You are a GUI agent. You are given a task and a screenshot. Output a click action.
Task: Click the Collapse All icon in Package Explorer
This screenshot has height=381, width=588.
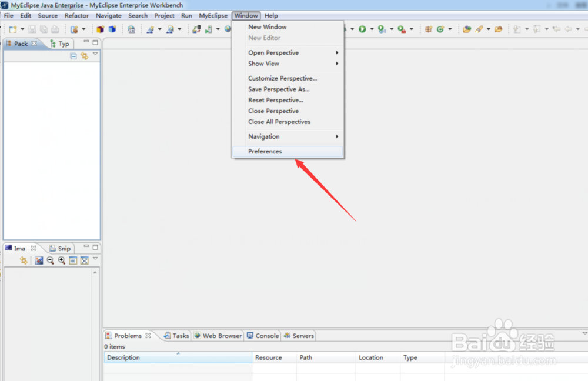pyautogui.click(x=73, y=56)
